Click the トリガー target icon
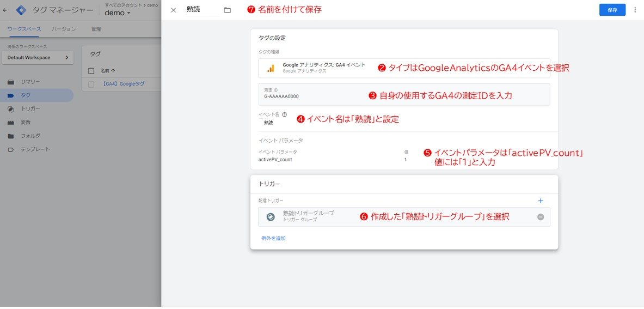This screenshot has height=309, width=644. (x=11, y=109)
